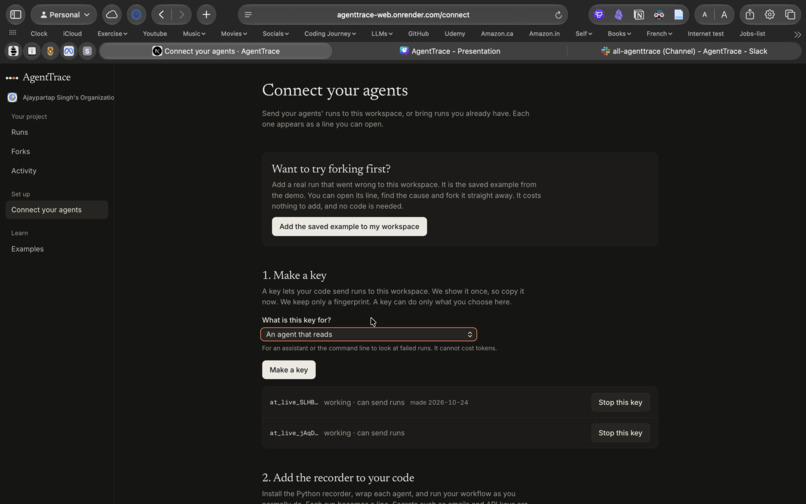
Task: Open the 'What is this key for?' dropdown
Action: click(369, 334)
